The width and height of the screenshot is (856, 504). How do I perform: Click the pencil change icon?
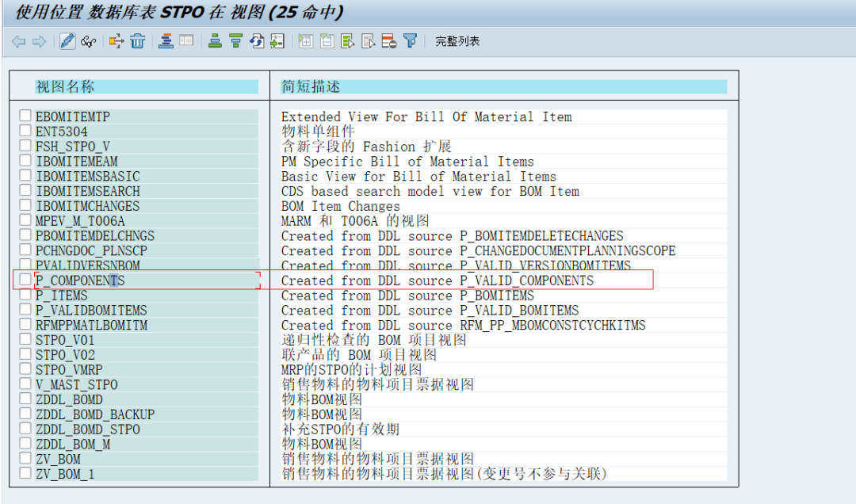point(67,41)
